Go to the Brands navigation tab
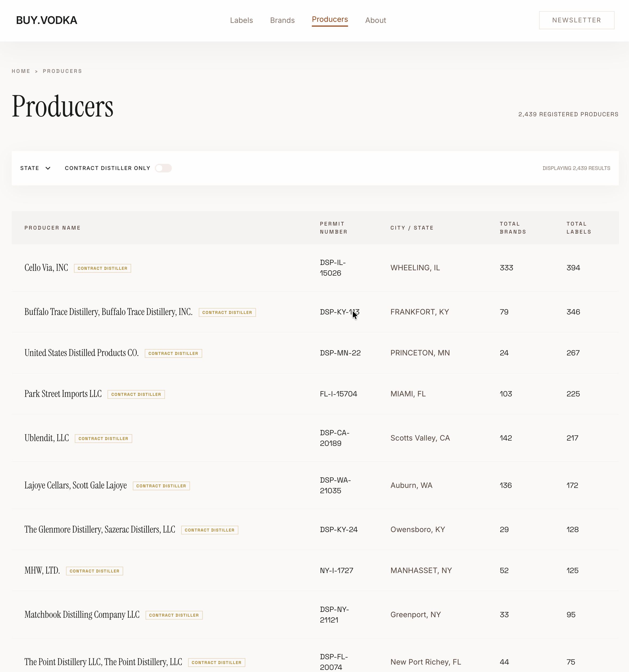 pyautogui.click(x=282, y=20)
